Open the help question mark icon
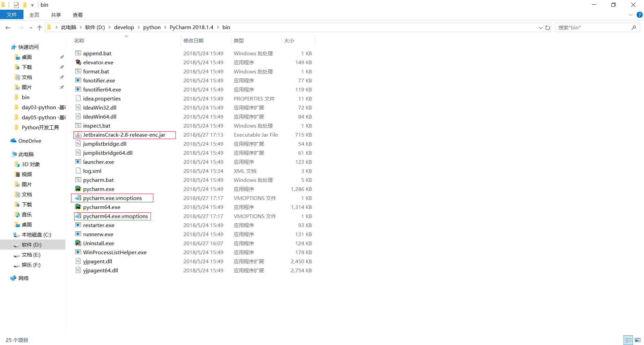Viewport: 644px width, 345px height. pyautogui.click(x=639, y=15)
